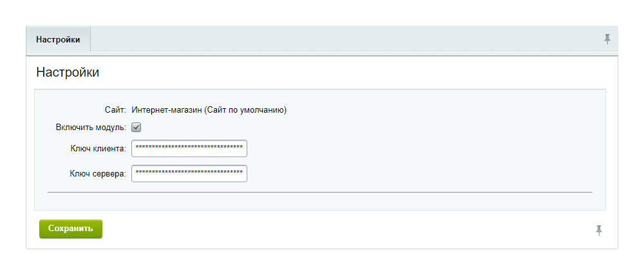Screen dimensions: 644x275
Task: Focus the Ключ клиента input field
Action: click(189, 149)
